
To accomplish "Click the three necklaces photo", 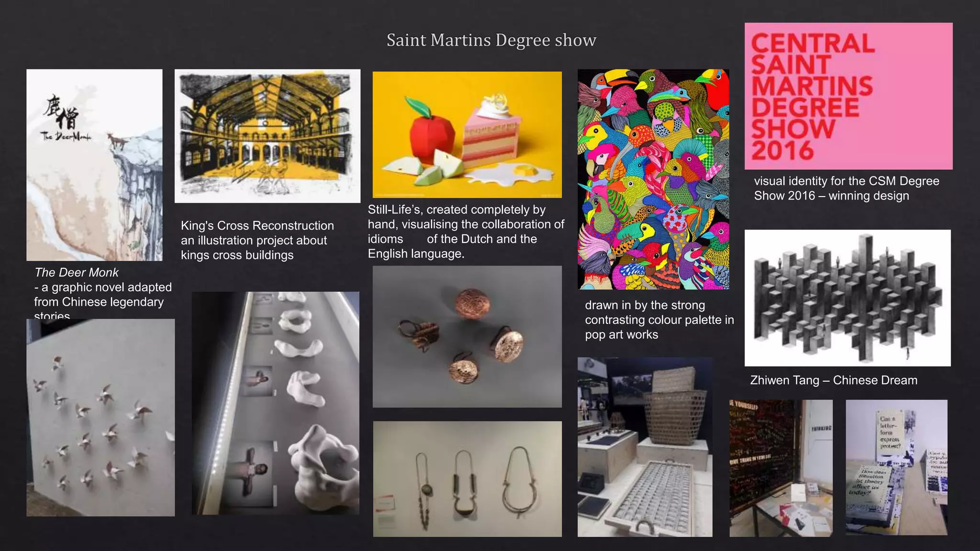I will [x=467, y=479].
